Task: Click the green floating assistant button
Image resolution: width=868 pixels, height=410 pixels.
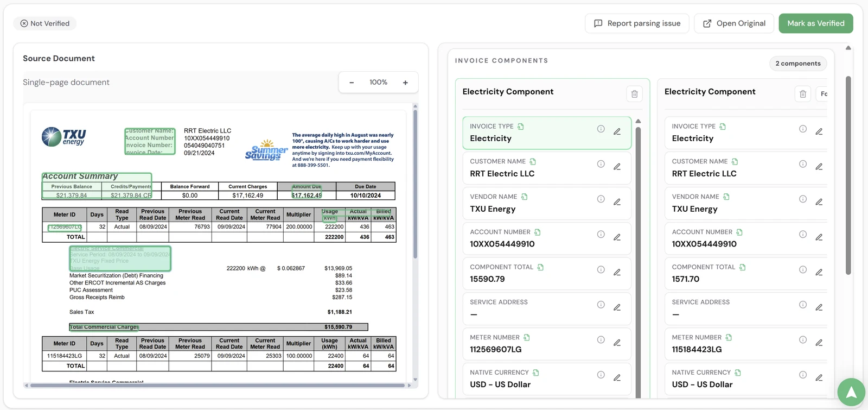Action: pos(851,392)
